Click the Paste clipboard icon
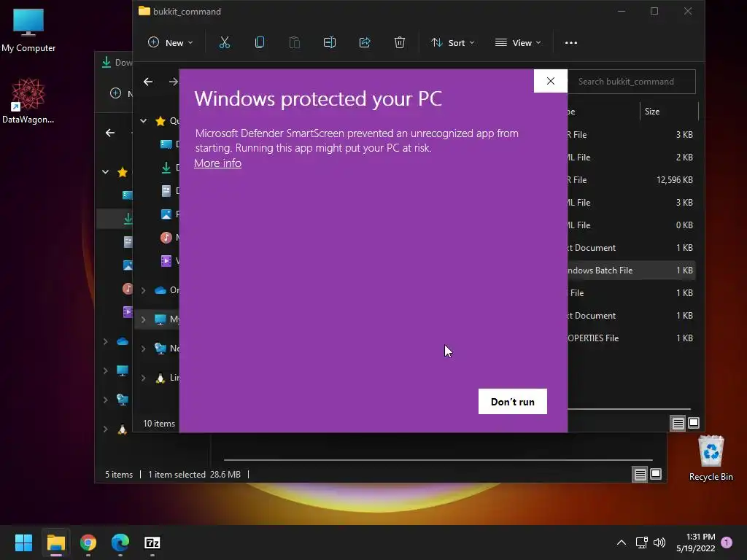The height and width of the screenshot is (560, 747). tap(295, 43)
